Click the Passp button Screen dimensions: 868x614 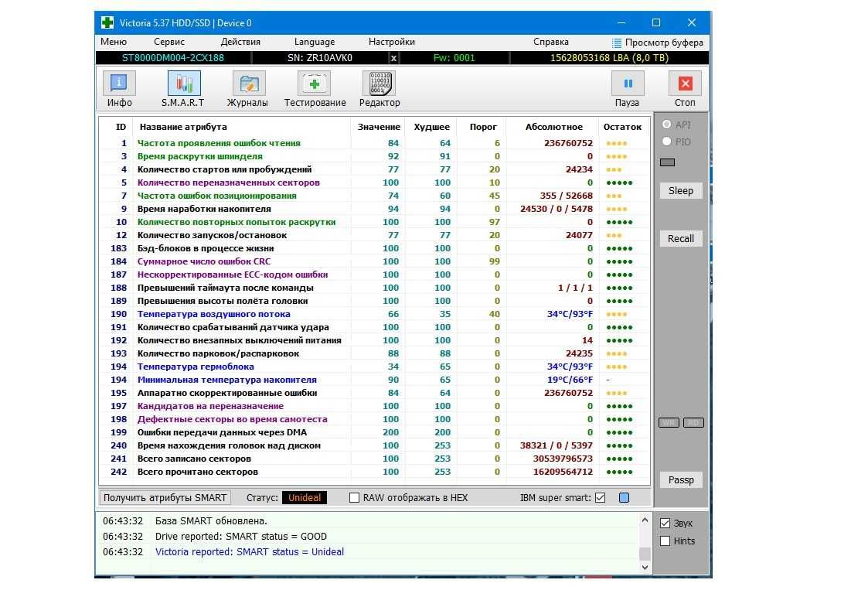[x=681, y=480]
